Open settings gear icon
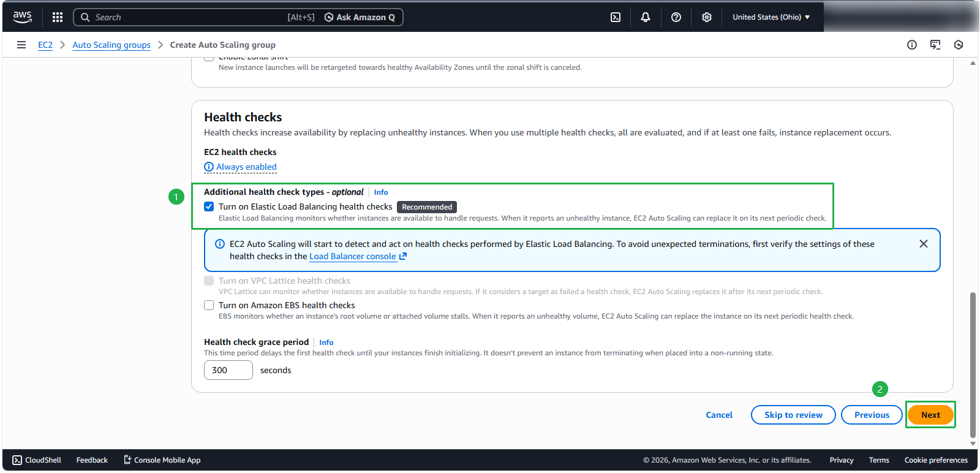 707,17
